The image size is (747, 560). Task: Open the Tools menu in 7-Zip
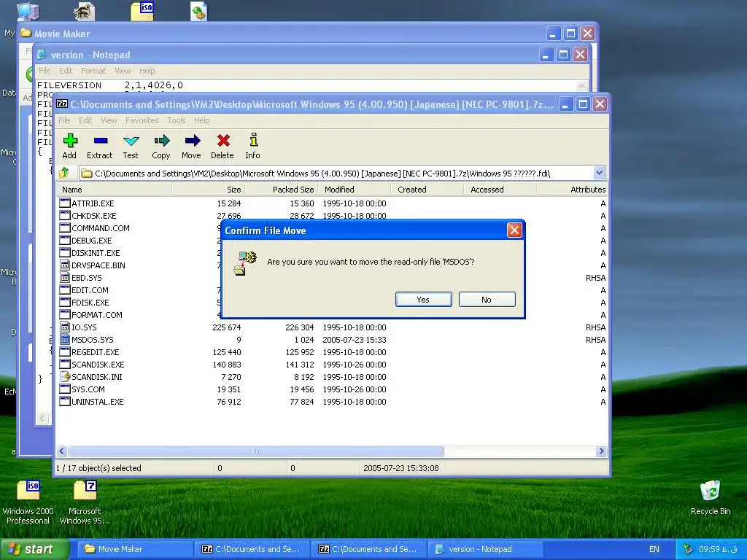pos(177,120)
